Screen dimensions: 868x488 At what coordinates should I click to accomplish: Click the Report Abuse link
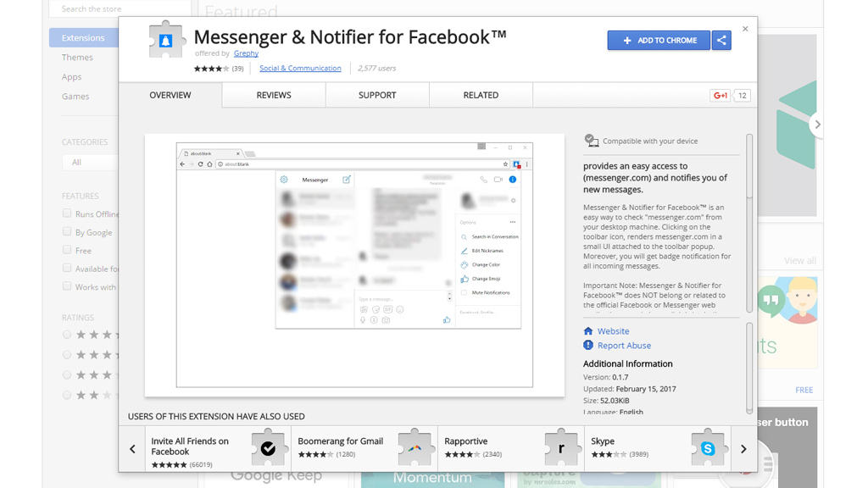(624, 346)
